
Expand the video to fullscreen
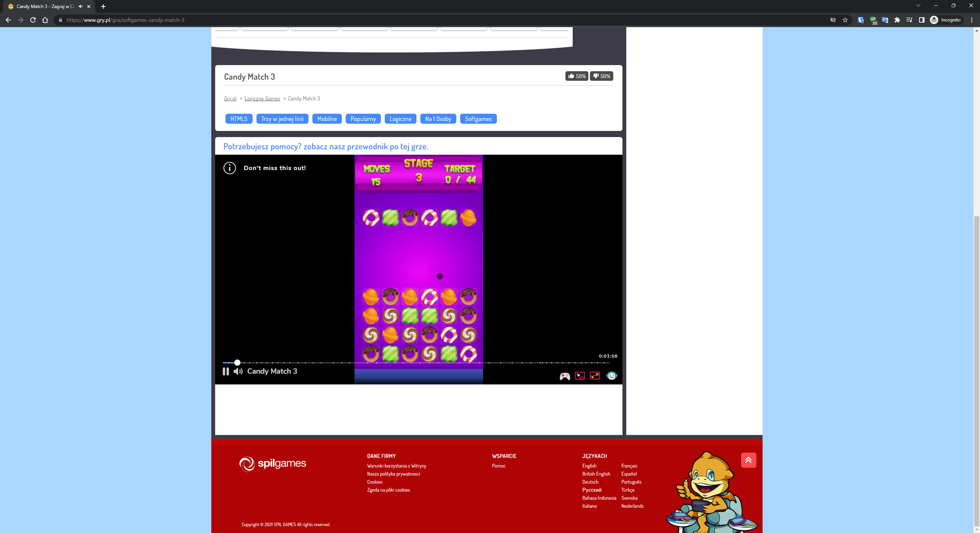595,376
